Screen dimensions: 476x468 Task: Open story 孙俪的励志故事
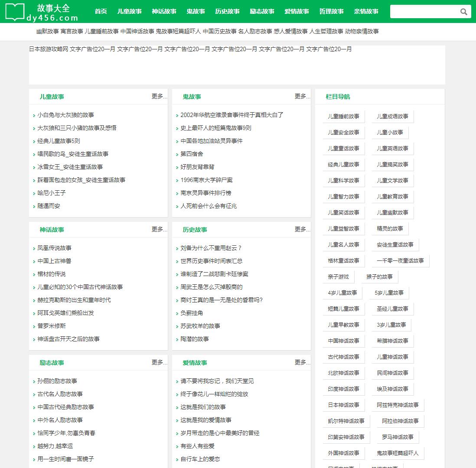[x=57, y=381]
